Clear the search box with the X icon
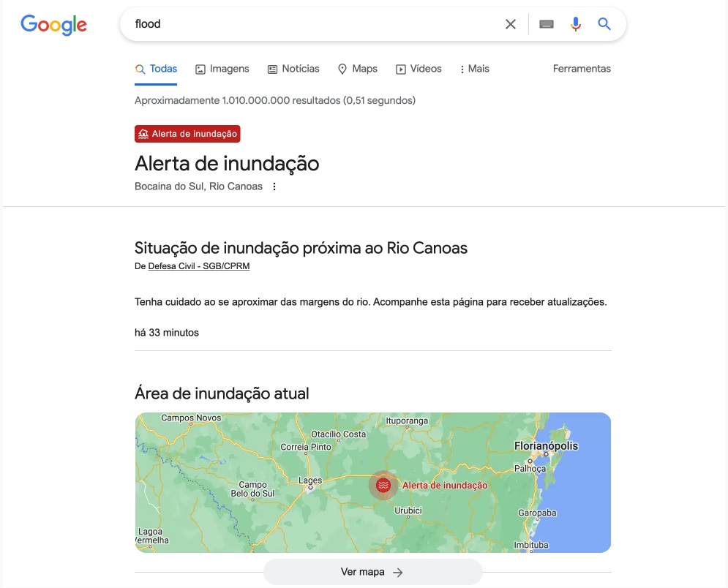The image size is (728, 588). 510,24
